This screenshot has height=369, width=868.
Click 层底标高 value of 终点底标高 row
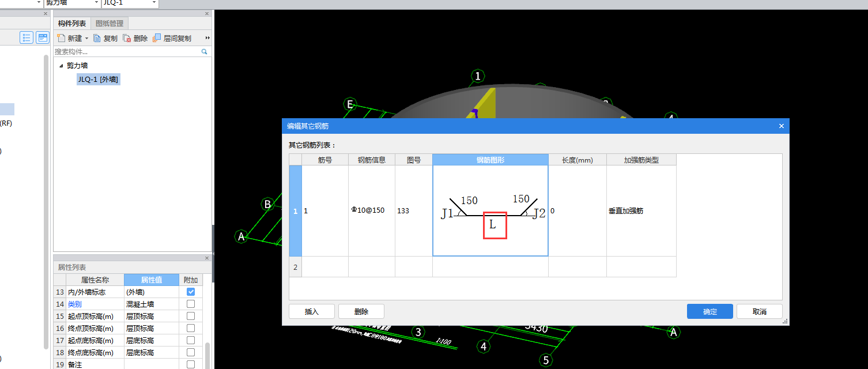tap(152, 352)
